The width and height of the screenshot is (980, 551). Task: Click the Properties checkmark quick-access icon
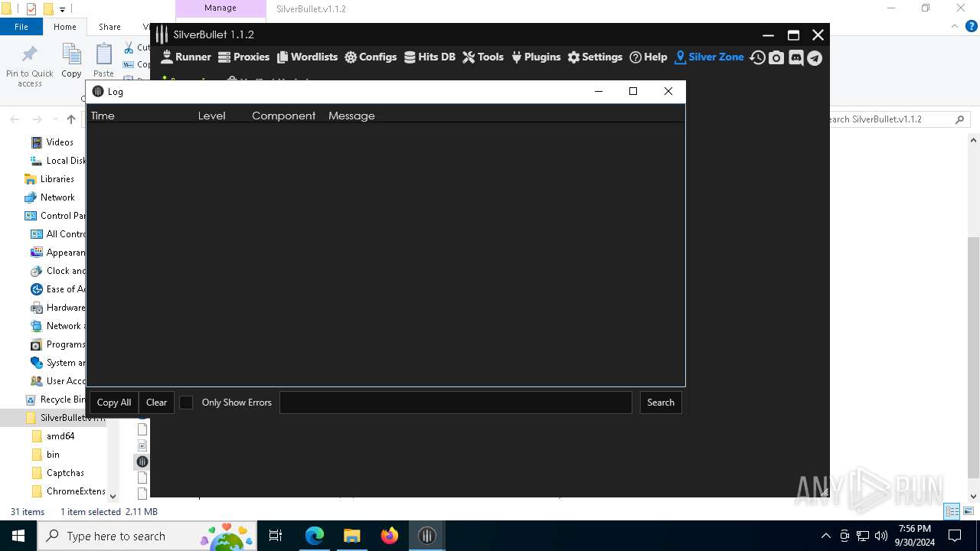(31, 9)
